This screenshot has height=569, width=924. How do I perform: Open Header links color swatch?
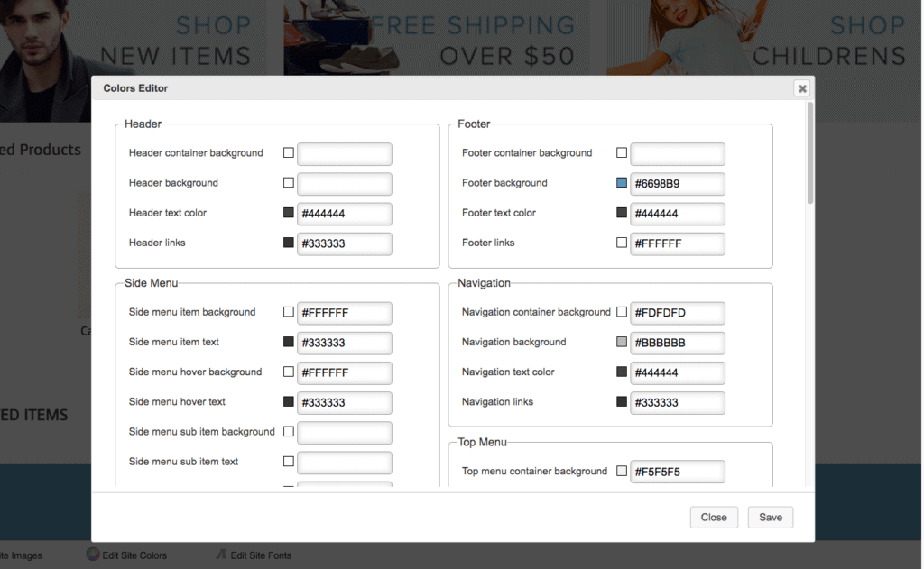click(288, 242)
